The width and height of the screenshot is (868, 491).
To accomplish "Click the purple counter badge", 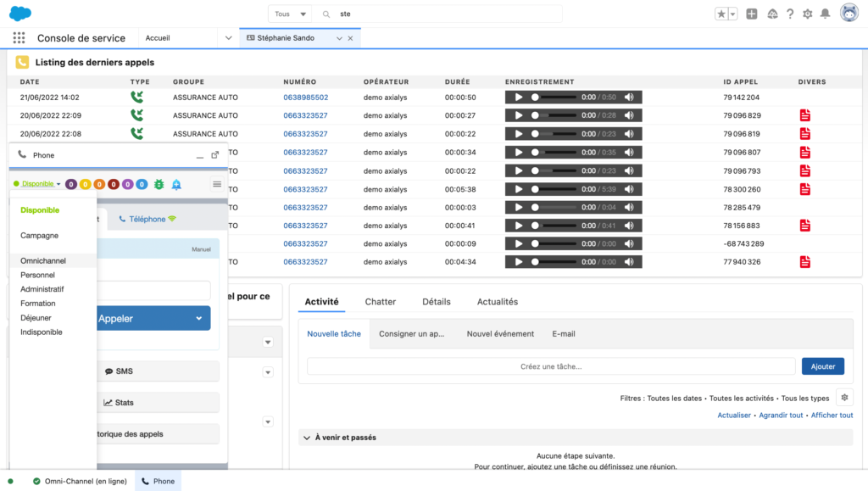I will click(71, 184).
